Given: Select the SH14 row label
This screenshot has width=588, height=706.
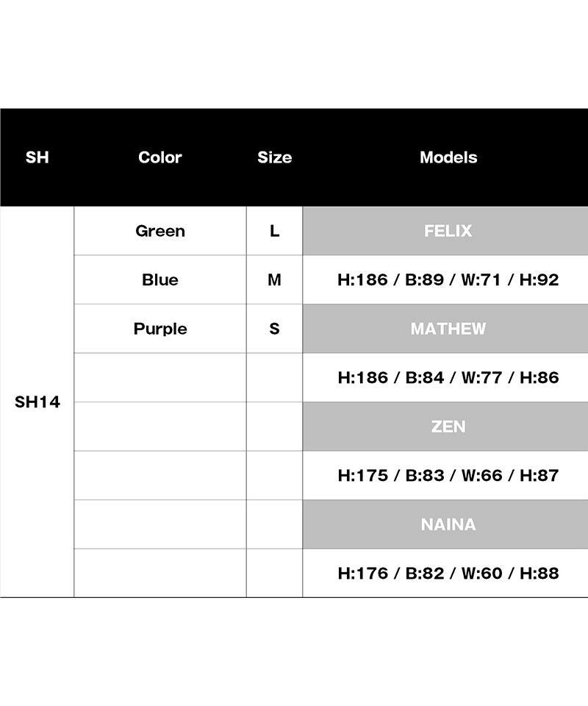Looking at the screenshot, I should (37, 402).
